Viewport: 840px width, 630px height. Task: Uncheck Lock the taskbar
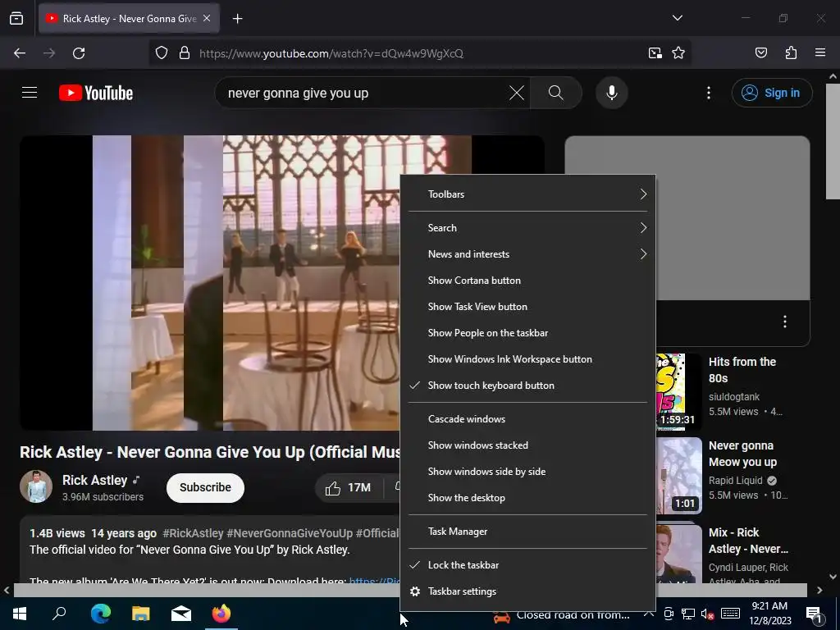(x=527, y=564)
